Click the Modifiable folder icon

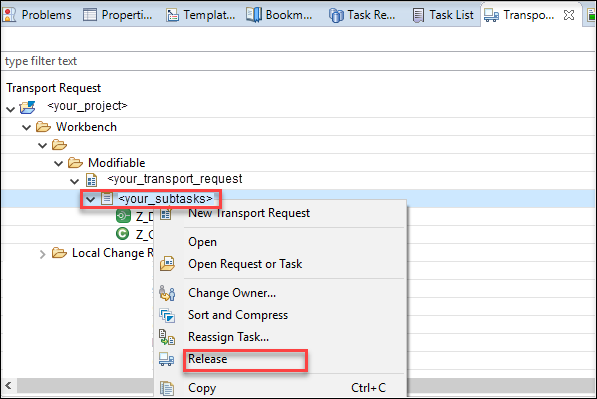pos(75,163)
